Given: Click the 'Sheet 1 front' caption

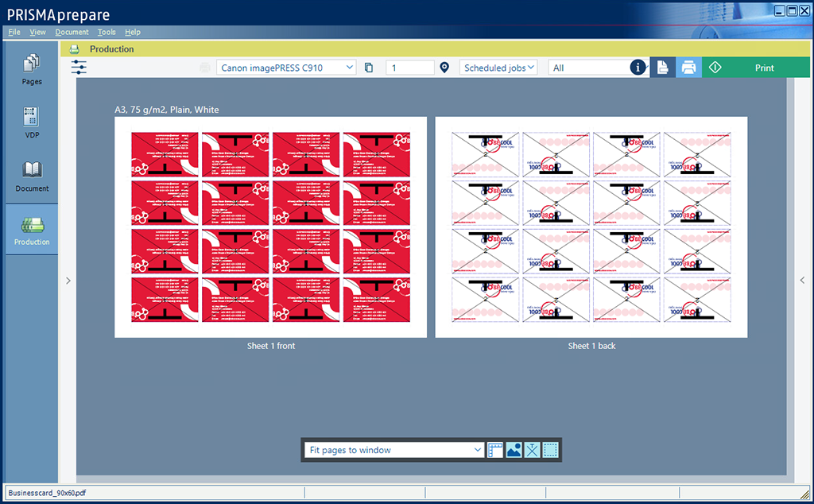Looking at the screenshot, I should (x=271, y=346).
